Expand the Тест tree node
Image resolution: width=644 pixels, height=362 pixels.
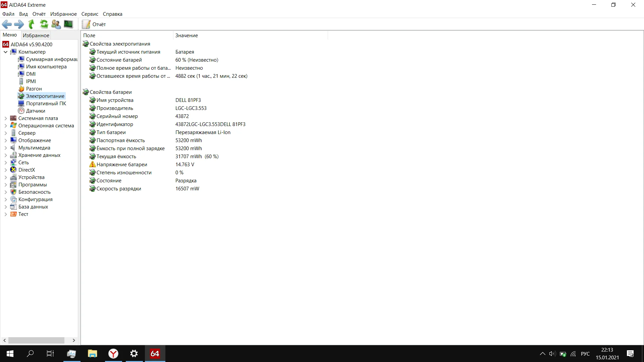coord(6,214)
